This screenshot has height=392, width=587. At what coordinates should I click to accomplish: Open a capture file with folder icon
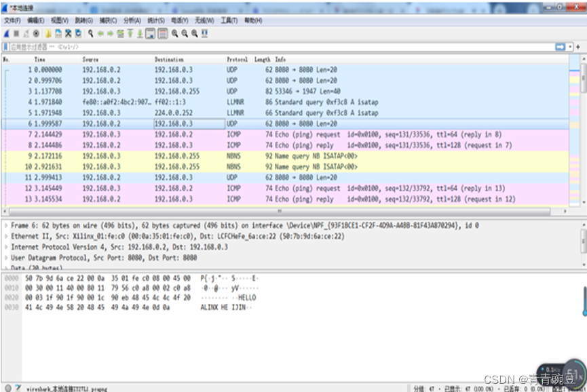pyautogui.click(x=48, y=34)
